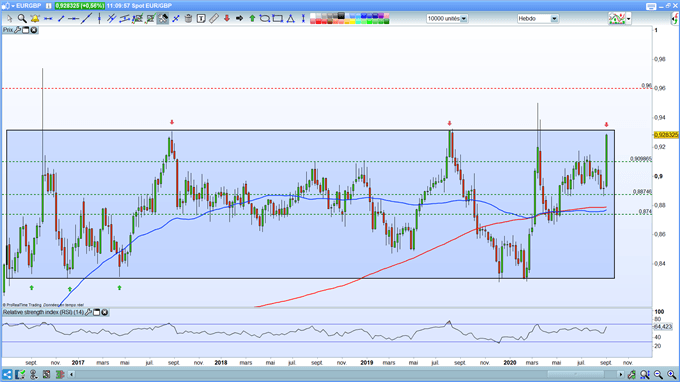Viewport: 680px width, 382px height.
Task: Select the ellipse drawing tool
Action: tap(265, 19)
